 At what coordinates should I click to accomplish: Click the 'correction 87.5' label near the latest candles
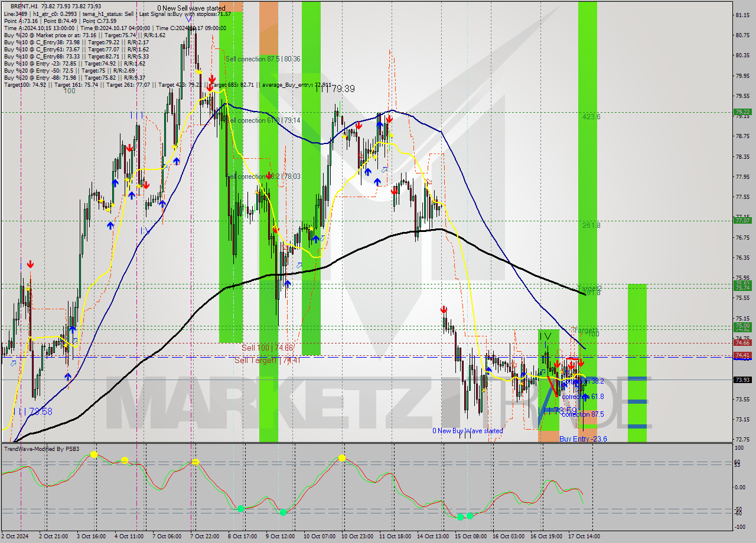582,414
